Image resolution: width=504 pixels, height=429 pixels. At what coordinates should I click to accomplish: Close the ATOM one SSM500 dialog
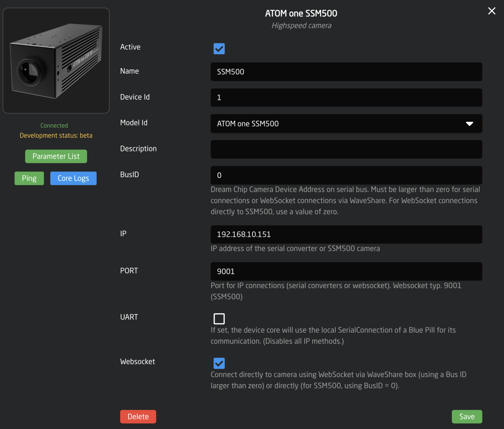tap(491, 11)
